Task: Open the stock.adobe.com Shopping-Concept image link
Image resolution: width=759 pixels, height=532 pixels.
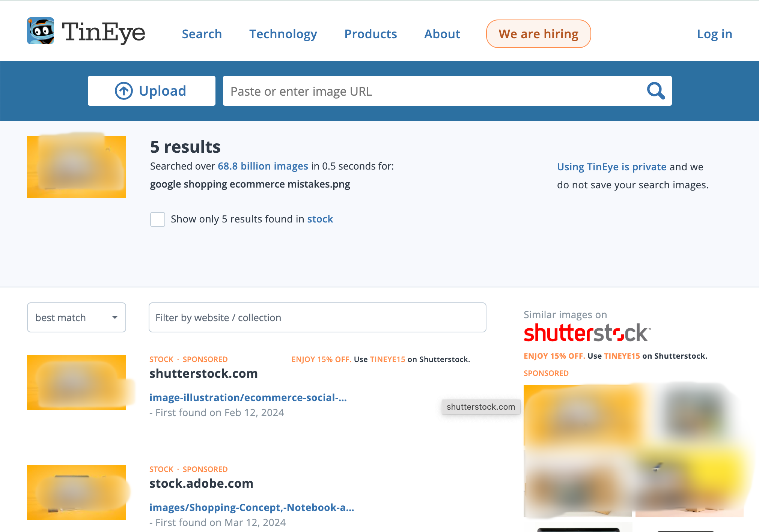Action: tap(251, 508)
